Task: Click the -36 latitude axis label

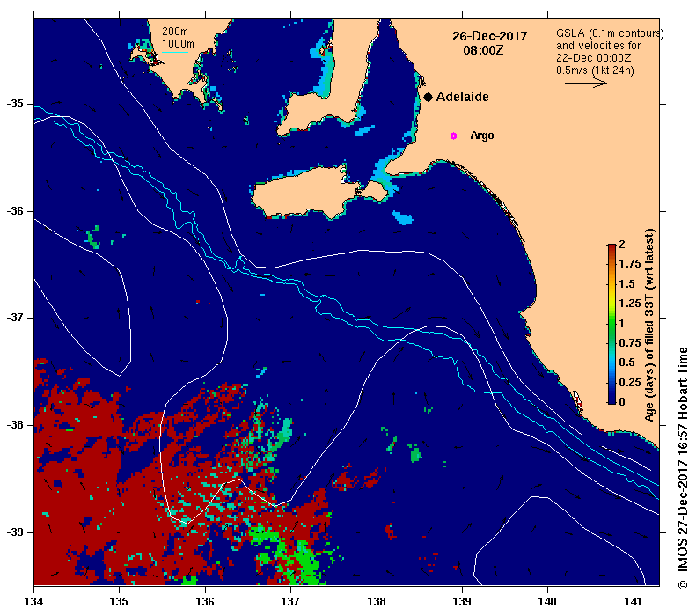Action: point(15,211)
